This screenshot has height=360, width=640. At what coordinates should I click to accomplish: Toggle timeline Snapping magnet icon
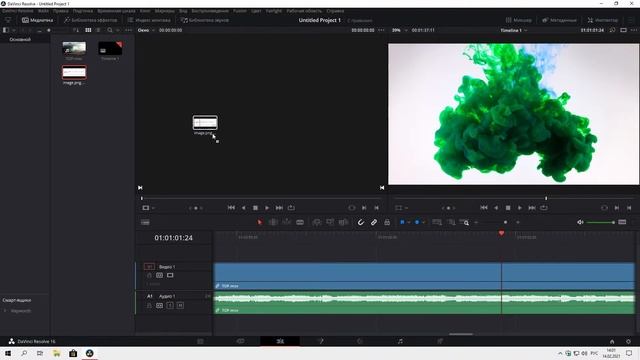(361, 222)
